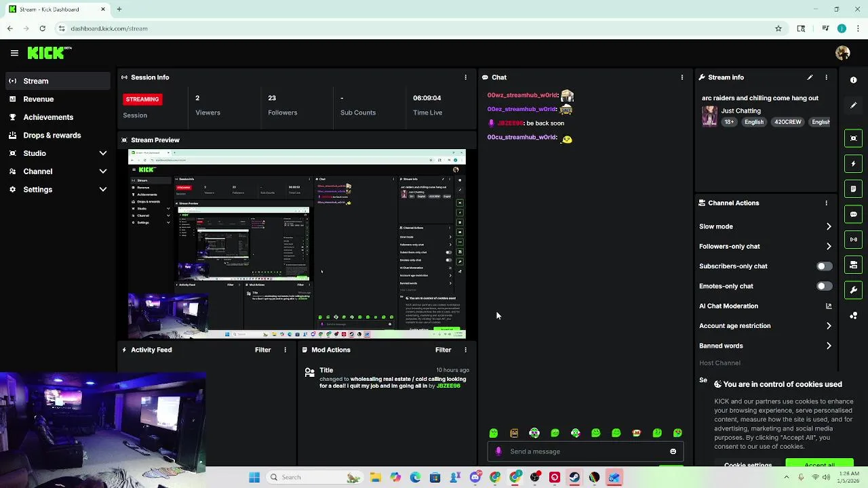Open Stream info panel three-dot options
The width and height of the screenshot is (868, 488).
point(826,77)
